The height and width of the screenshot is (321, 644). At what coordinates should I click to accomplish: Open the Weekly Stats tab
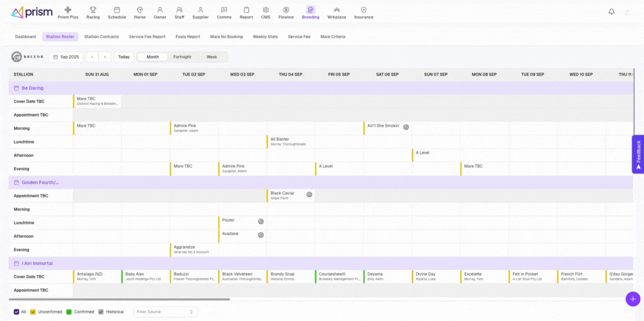265,36
